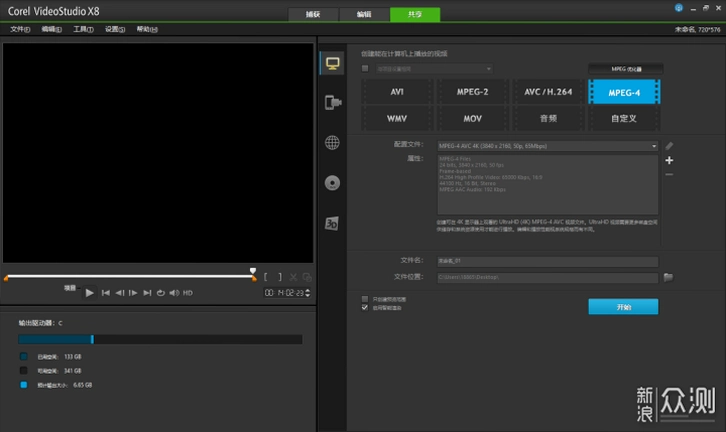The image size is (726, 432).
Task: Jump to the start of the project
Action: [106, 293]
